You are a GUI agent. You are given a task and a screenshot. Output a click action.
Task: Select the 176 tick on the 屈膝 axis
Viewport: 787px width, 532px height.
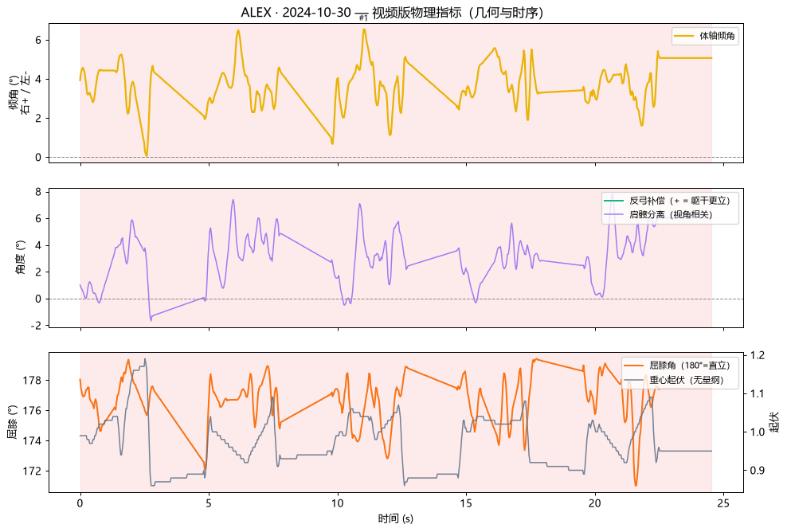click(x=32, y=410)
